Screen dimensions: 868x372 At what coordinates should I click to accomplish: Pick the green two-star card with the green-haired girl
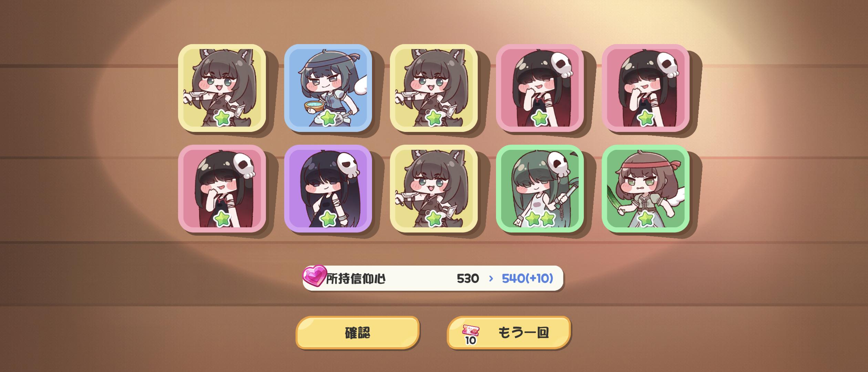(x=540, y=188)
